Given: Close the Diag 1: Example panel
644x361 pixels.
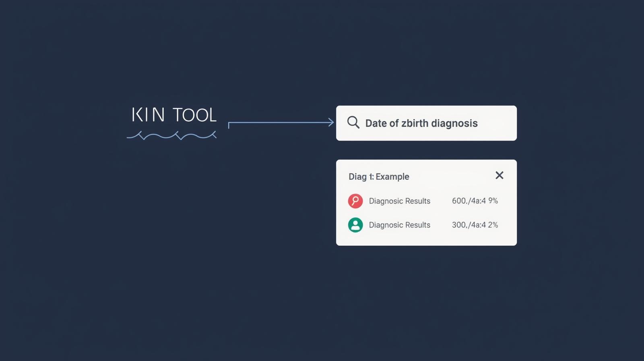Looking at the screenshot, I should point(499,175).
